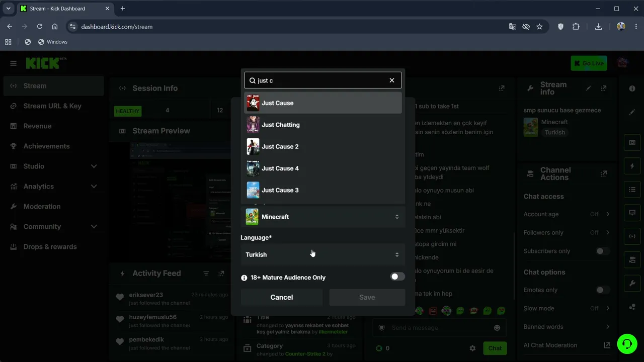
Task: Expand the Community sidebar section
Action: coord(54,227)
